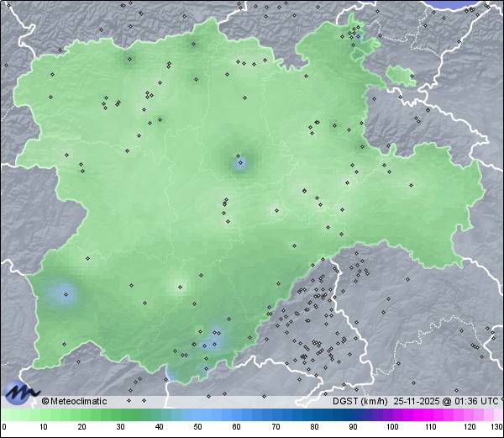Image resolution: width=504 pixels, height=438 pixels.
Task: Click the pale light spot in the south-central area
Action: pyautogui.click(x=179, y=288)
